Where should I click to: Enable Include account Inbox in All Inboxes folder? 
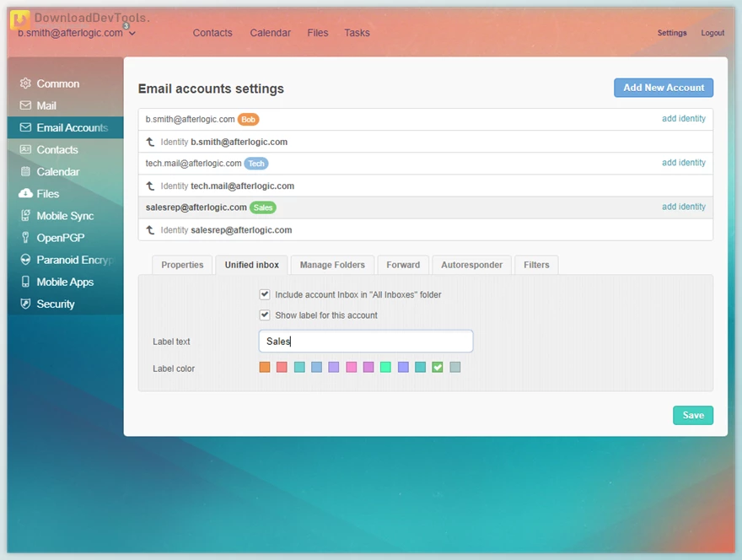click(x=265, y=293)
